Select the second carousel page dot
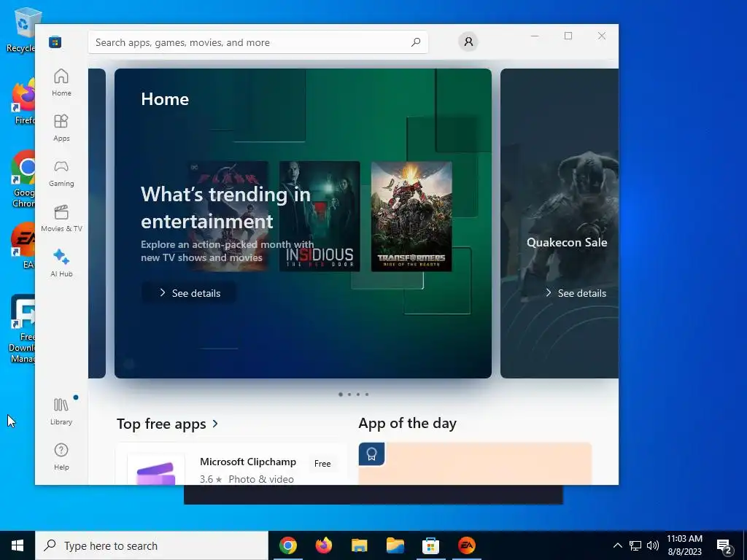Image resolution: width=747 pixels, height=560 pixels. click(349, 394)
